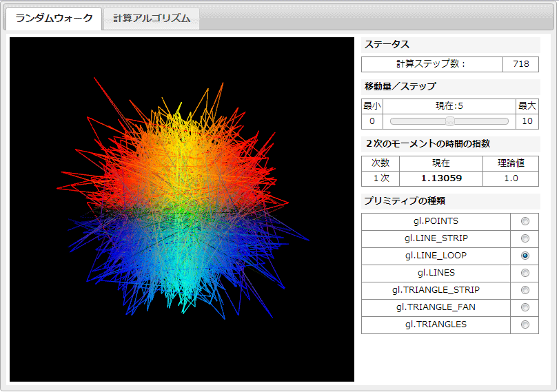This screenshot has height=392, width=559.
Task: Choose the gl.LINES radio button
Action: [x=525, y=273]
